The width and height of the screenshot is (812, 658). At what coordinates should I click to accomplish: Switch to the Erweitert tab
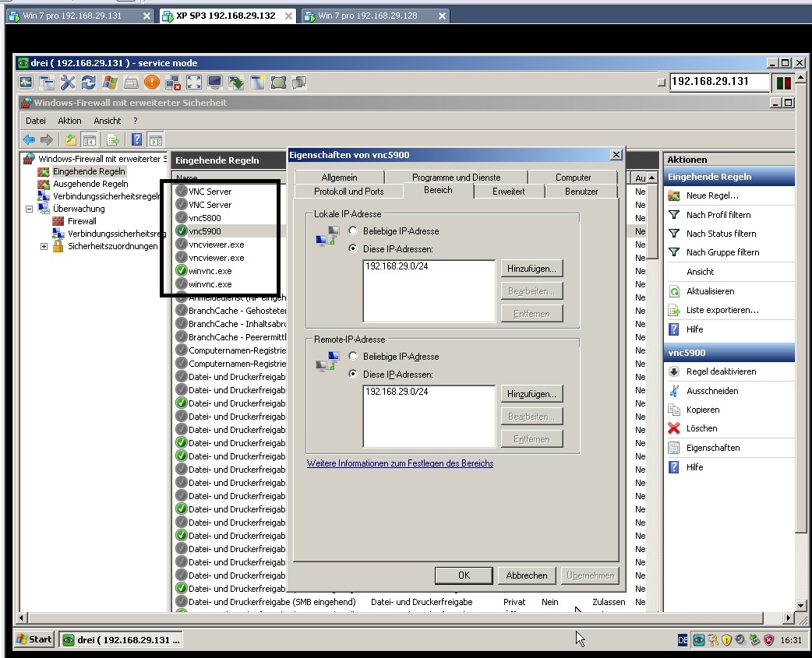pos(509,192)
